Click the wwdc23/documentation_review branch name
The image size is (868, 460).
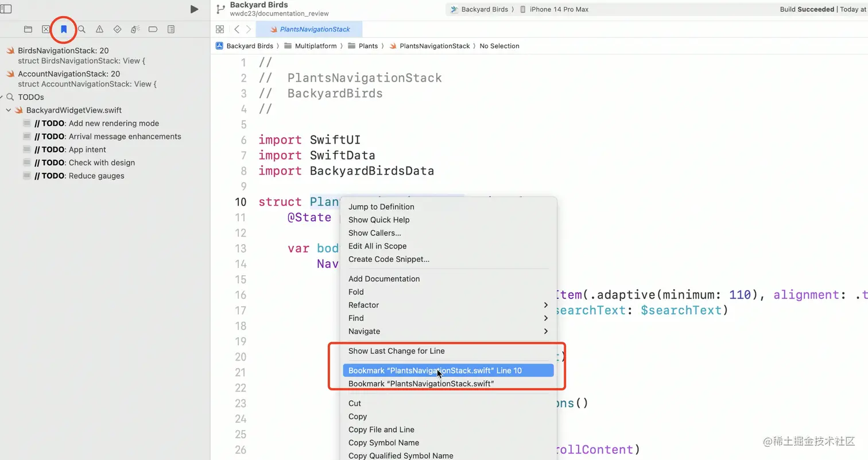click(280, 14)
